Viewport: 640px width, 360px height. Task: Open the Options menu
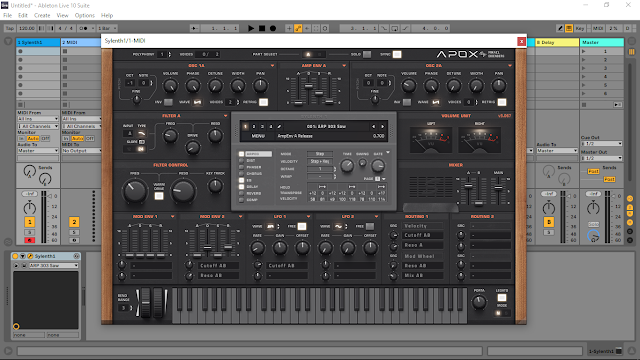[x=84, y=16]
